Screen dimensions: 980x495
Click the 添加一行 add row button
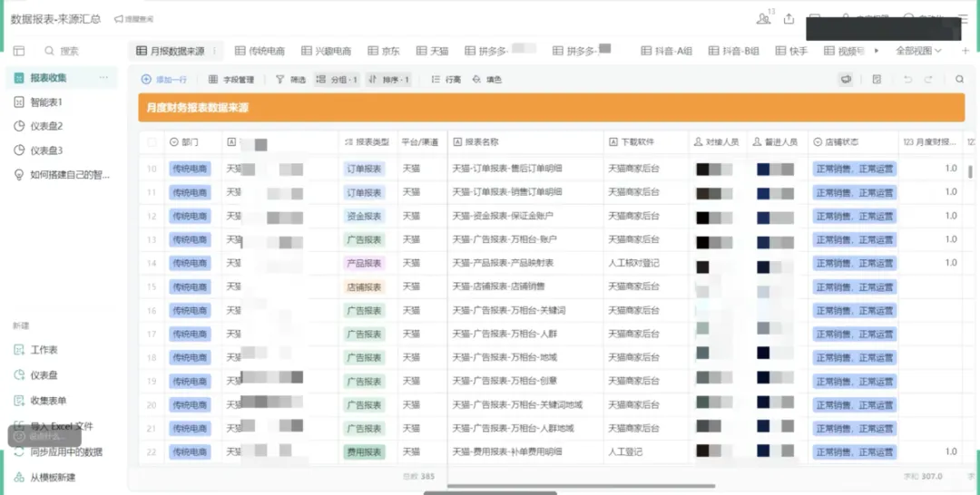pos(164,80)
